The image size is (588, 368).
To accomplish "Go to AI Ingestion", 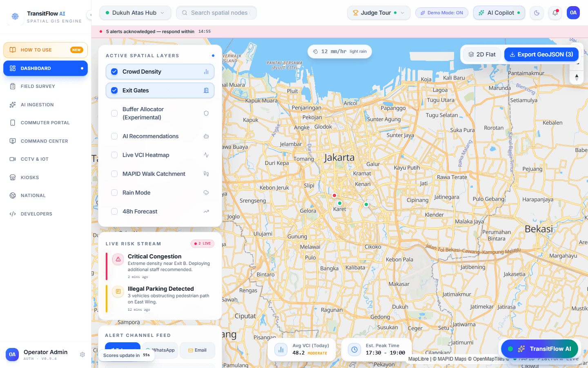I will coord(45,105).
